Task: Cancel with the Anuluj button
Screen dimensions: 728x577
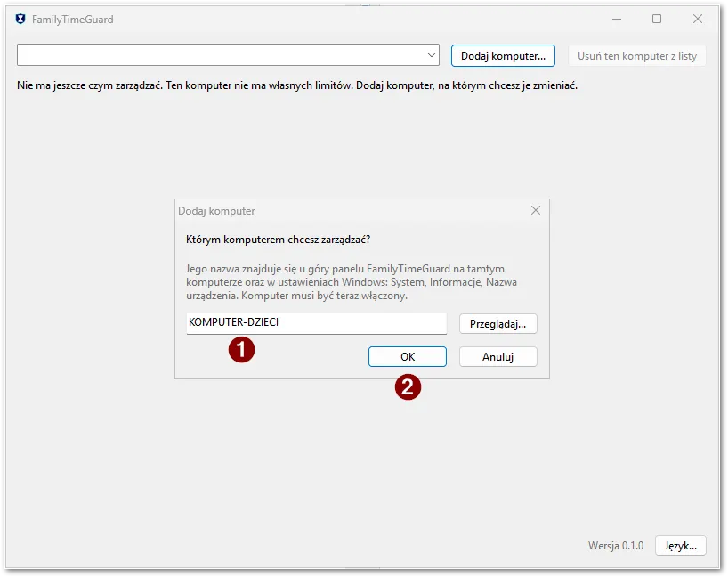Action: tap(497, 357)
